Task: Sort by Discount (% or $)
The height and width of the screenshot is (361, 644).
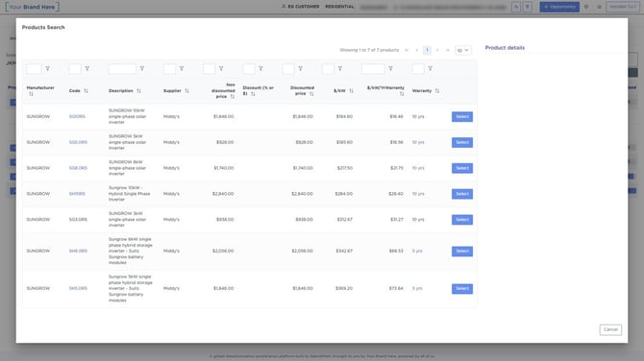Action: click(x=253, y=94)
